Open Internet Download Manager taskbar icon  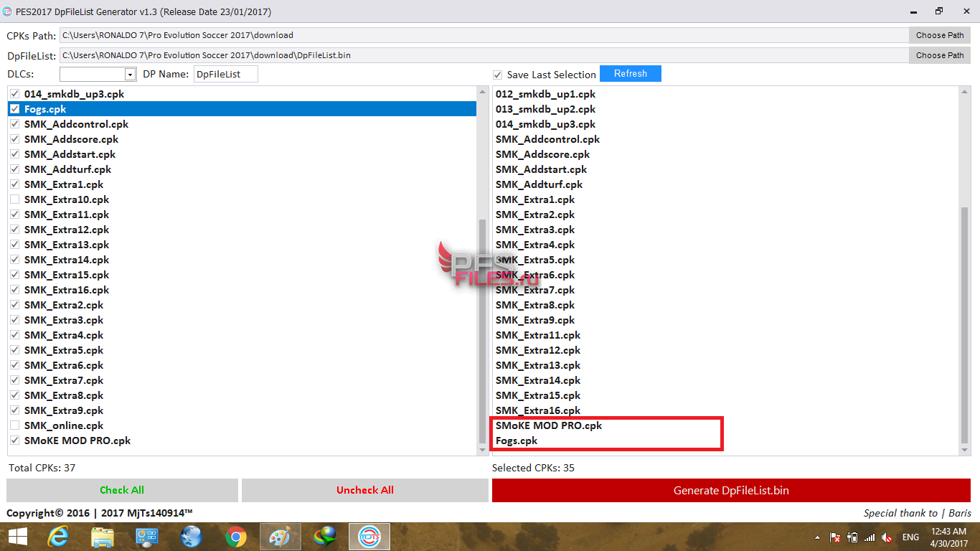tap(325, 537)
